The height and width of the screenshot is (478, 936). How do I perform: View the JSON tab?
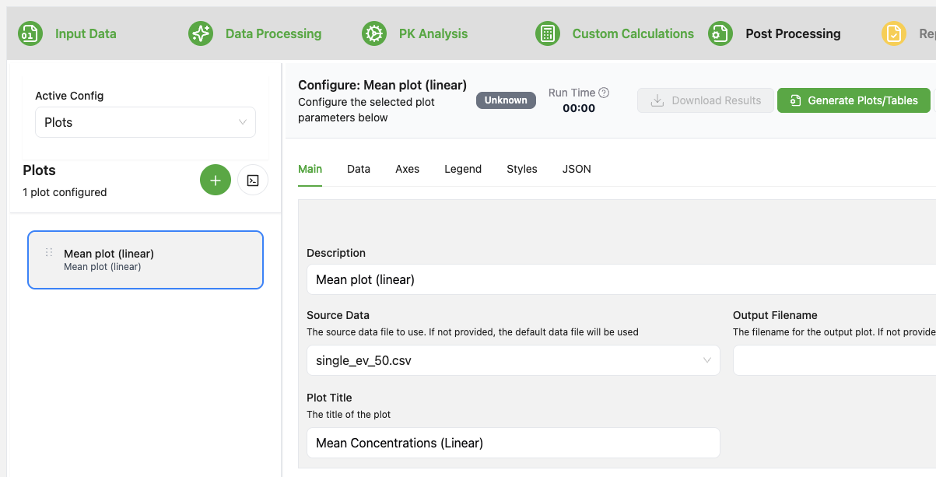pos(576,169)
